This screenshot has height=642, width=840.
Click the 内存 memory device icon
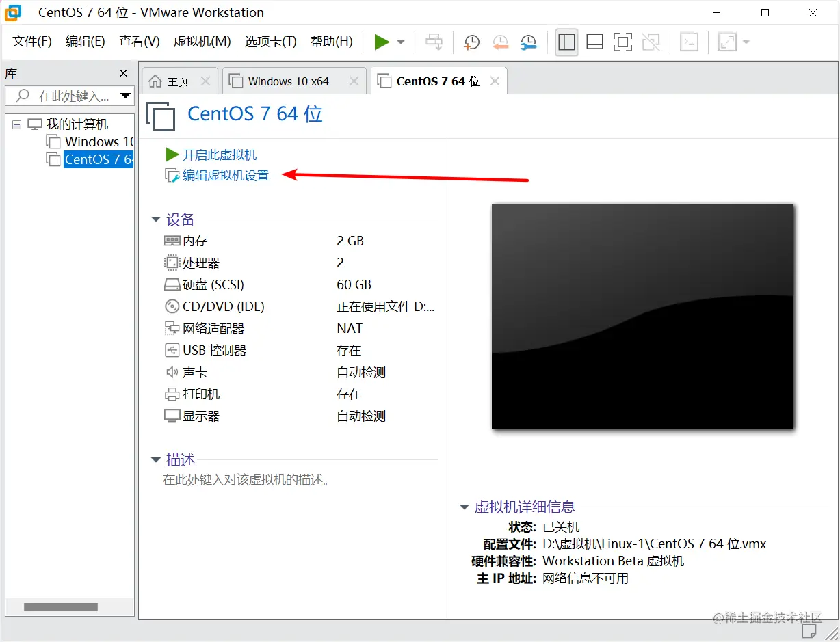tap(172, 241)
